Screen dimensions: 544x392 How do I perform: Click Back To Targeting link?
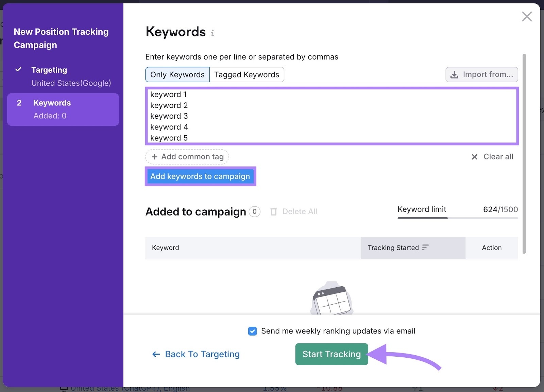point(202,354)
